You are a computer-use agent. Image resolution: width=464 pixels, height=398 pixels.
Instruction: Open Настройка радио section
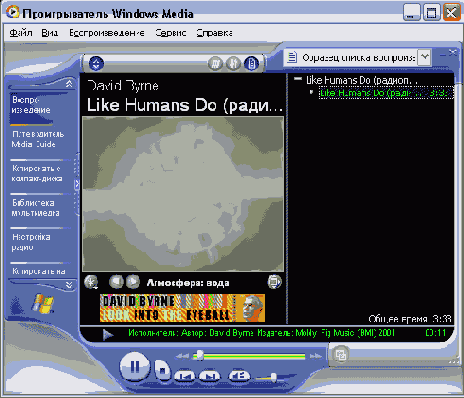(31, 242)
